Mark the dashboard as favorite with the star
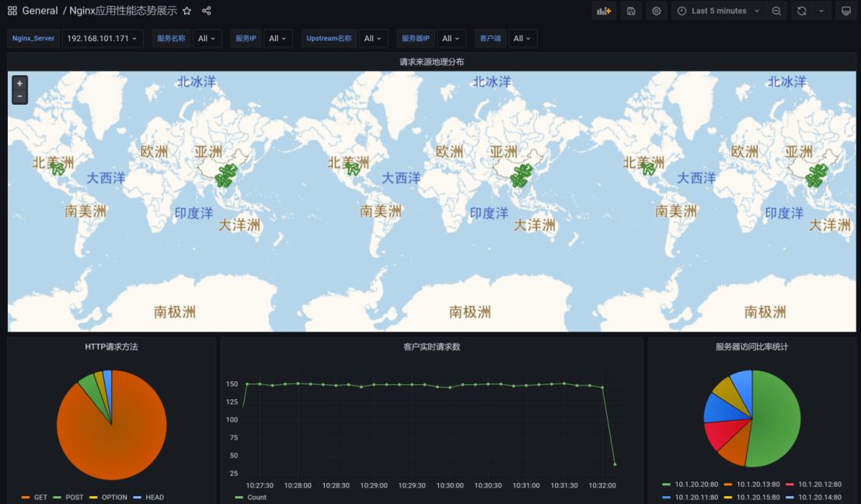 click(x=186, y=11)
